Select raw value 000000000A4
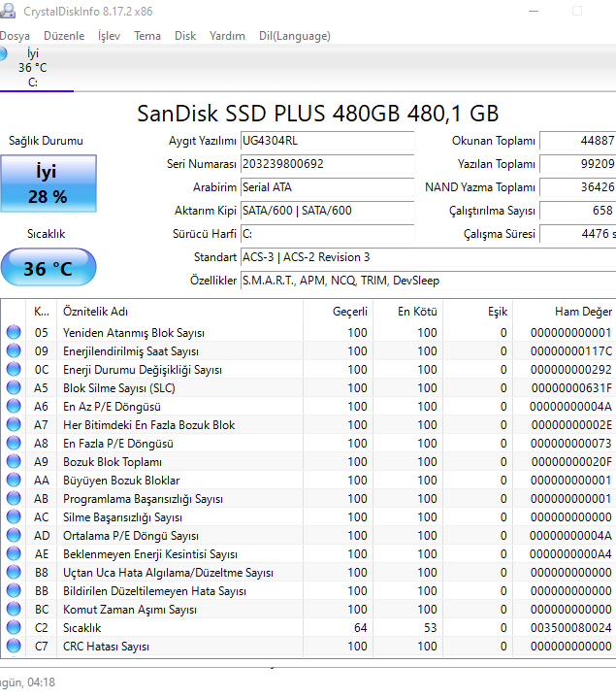Viewport: 616px width, 698px height. click(x=570, y=554)
